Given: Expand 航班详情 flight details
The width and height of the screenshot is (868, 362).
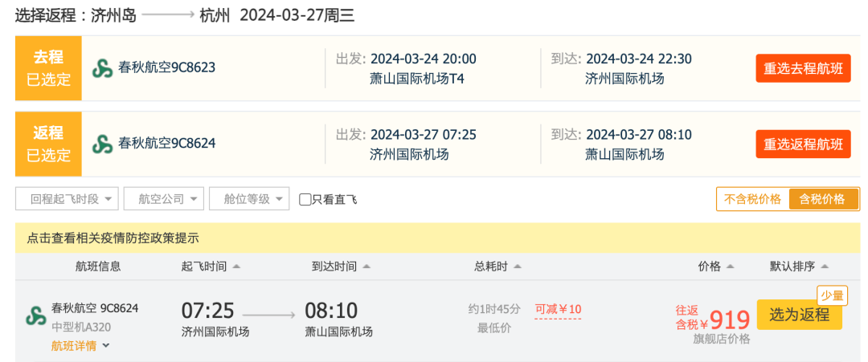Looking at the screenshot, I should [80, 346].
